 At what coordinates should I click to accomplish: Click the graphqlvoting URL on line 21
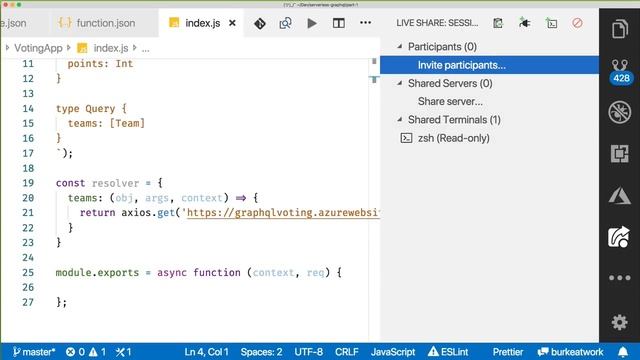coord(283,213)
